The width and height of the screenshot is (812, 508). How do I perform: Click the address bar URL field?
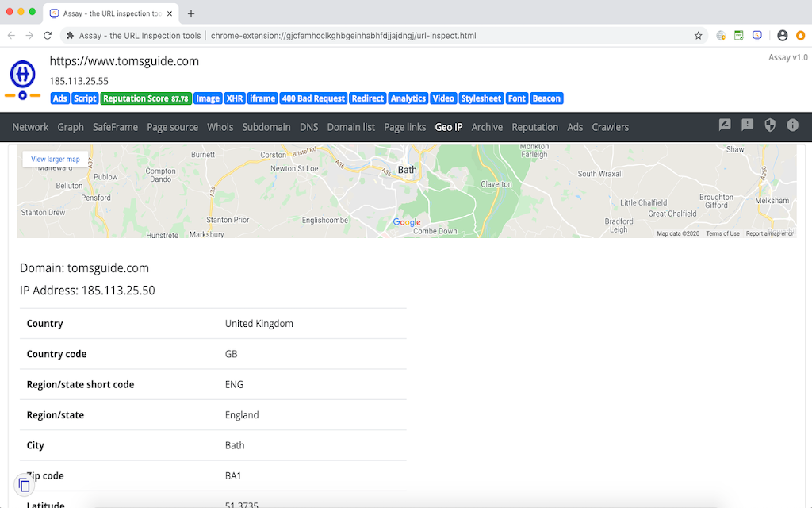point(383,35)
